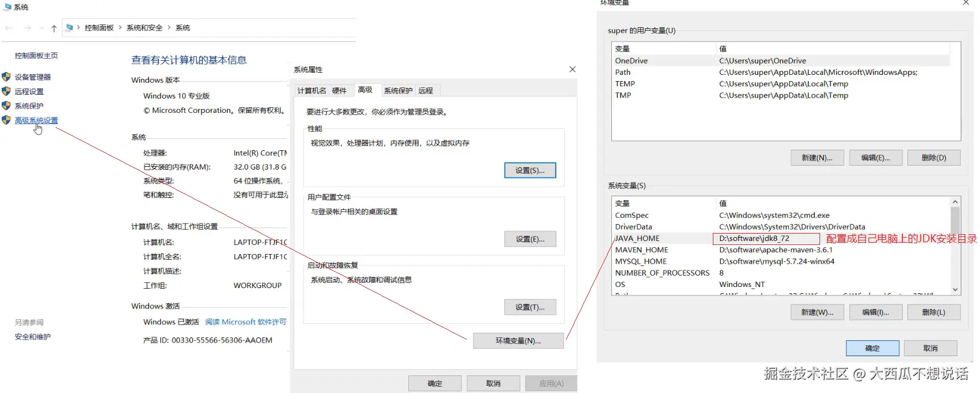The height and width of the screenshot is (393, 980).
Task: Click 取消 in 环境变量 dialog
Action: [x=931, y=348]
